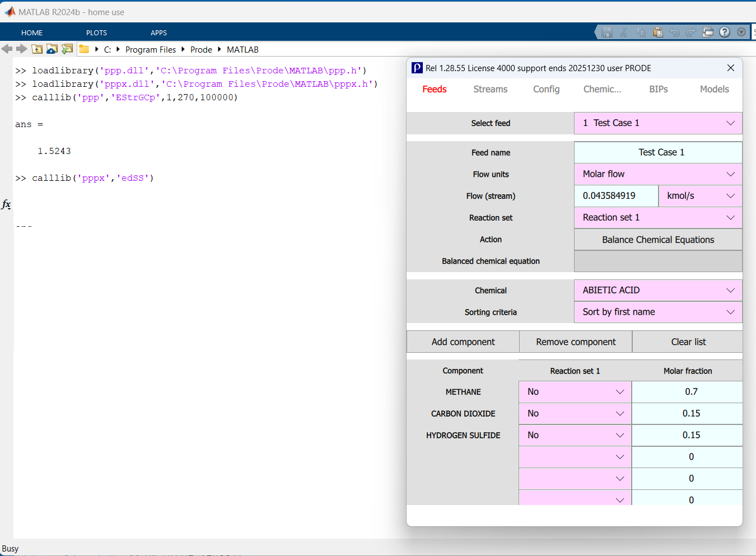Click the Add component button
Image resolution: width=756 pixels, height=556 pixels.
pyautogui.click(x=463, y=342)
